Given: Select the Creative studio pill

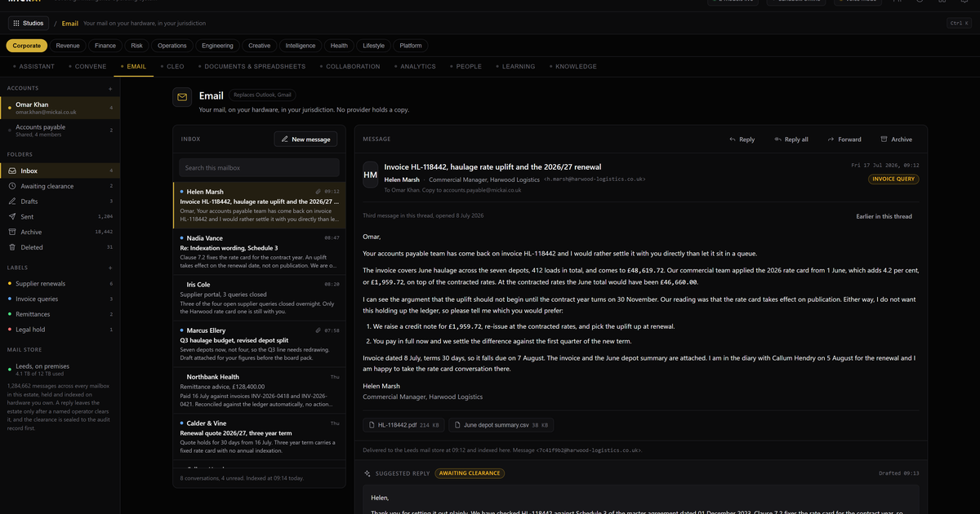Looking at the screenshot, I should pyautogui.click(x=260, y=46).
